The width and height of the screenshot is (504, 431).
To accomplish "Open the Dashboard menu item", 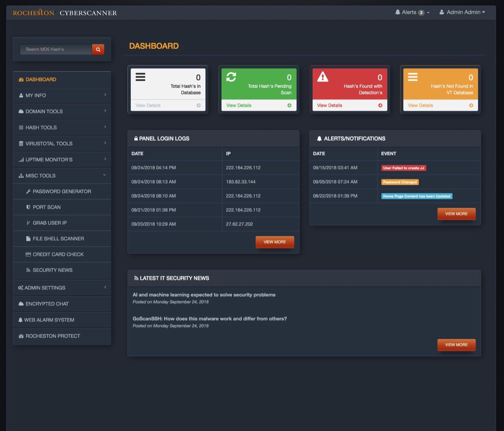I will 62,79.
